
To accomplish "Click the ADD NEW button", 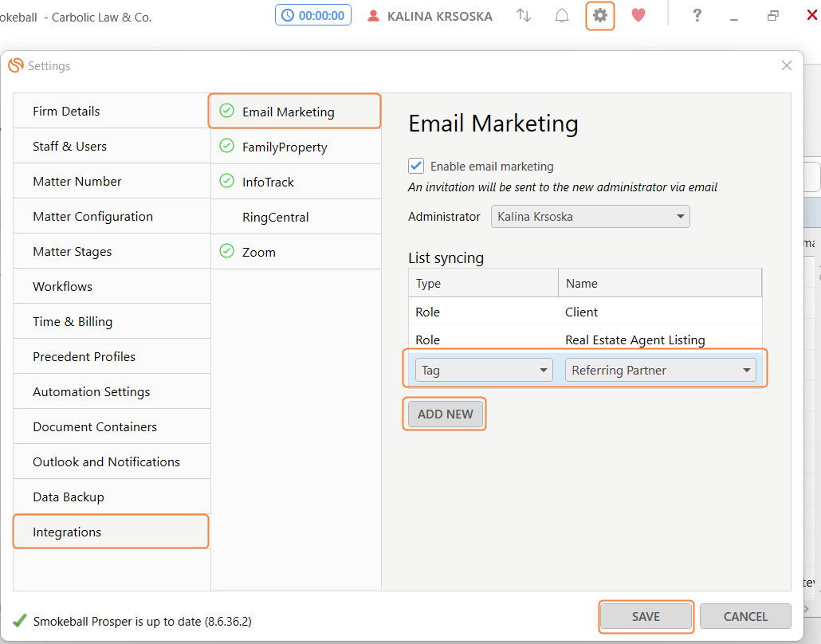I will coord(445,414).
